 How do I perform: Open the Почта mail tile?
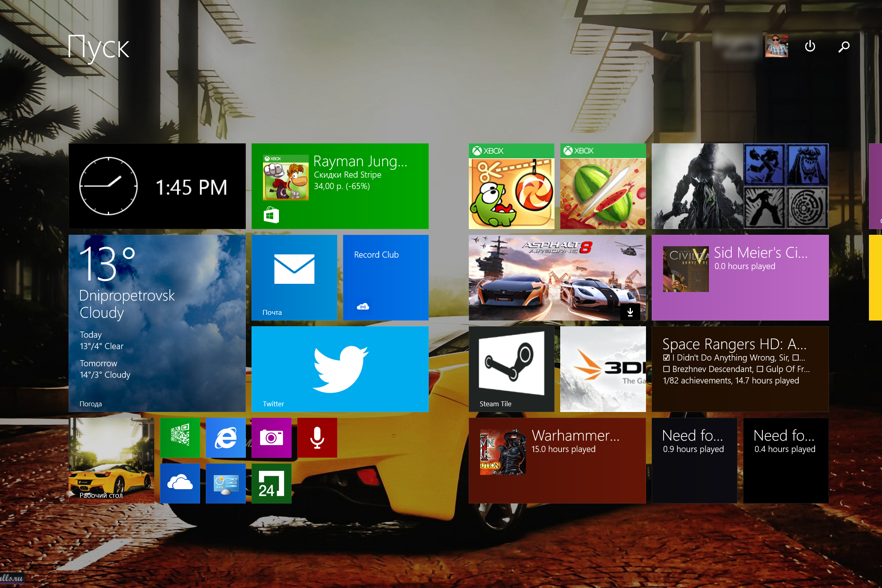coord(294,278)
